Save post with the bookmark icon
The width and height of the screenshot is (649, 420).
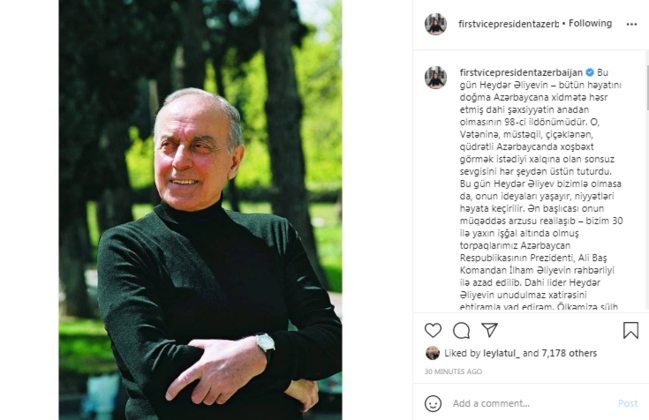point(631,330)
